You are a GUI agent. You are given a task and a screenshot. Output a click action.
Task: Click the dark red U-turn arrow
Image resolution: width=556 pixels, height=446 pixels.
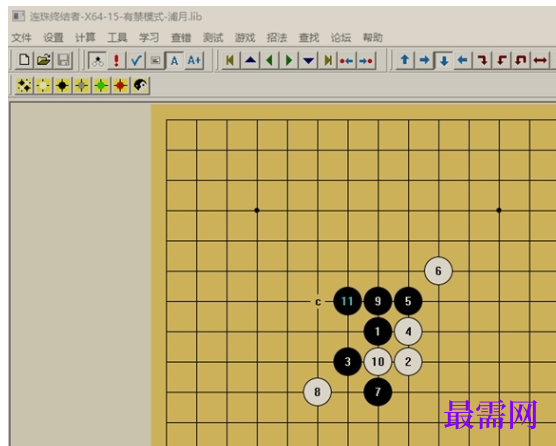521,60
